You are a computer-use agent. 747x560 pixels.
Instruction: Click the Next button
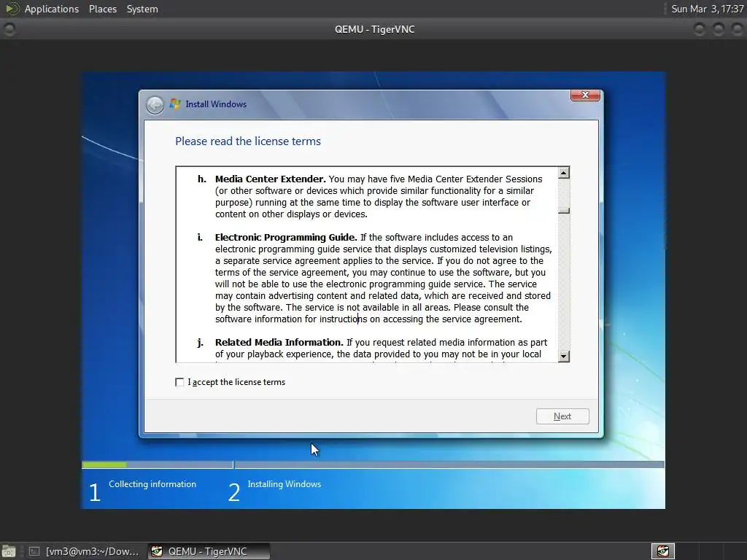pyautogui.click(x=562, y=416)
